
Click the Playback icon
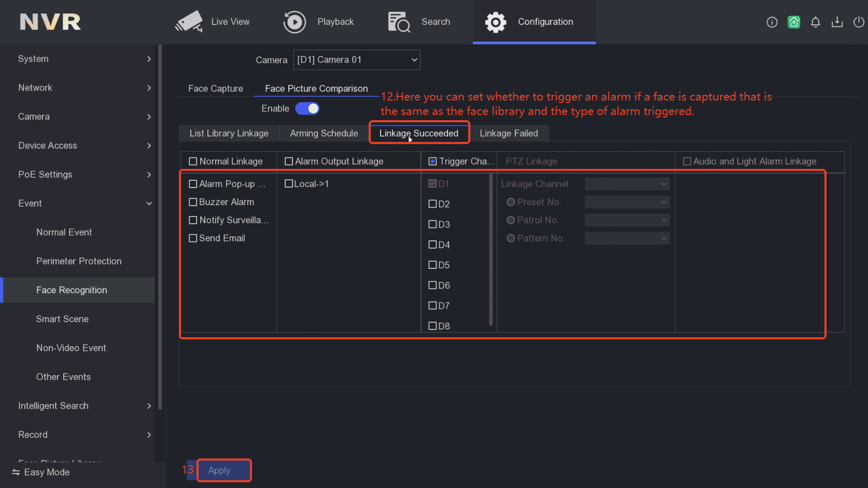tap(295, 22)
